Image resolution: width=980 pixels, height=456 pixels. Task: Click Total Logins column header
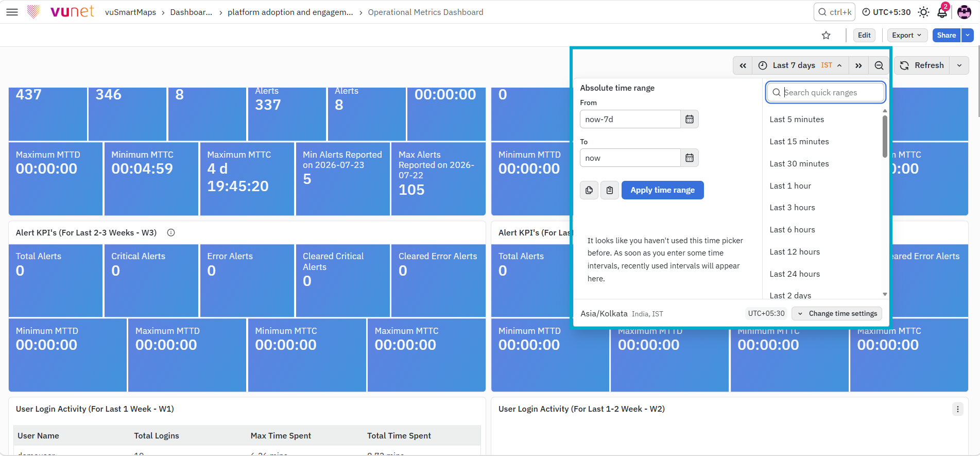tap(157, 436)
